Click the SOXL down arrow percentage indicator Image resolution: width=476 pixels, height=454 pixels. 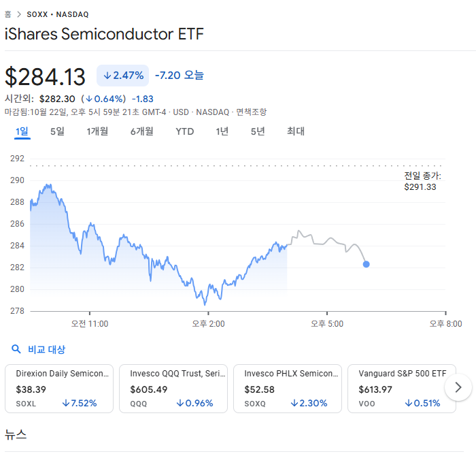coord(66,403)
